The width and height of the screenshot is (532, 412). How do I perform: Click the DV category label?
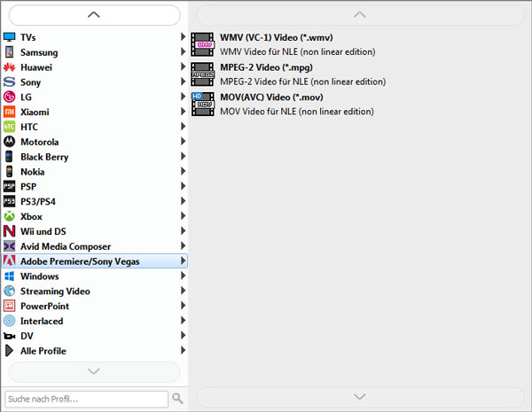pos(27,336)
